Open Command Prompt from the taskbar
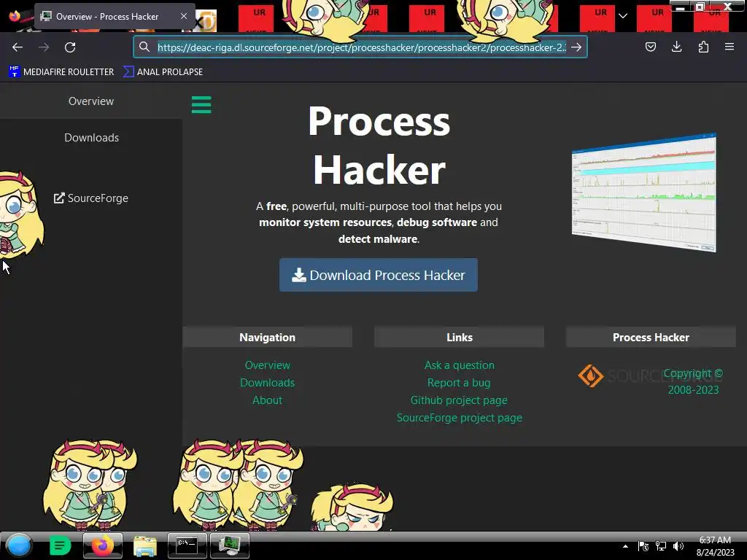The width and height of the screenshot is (747, 560). [187, 545]
